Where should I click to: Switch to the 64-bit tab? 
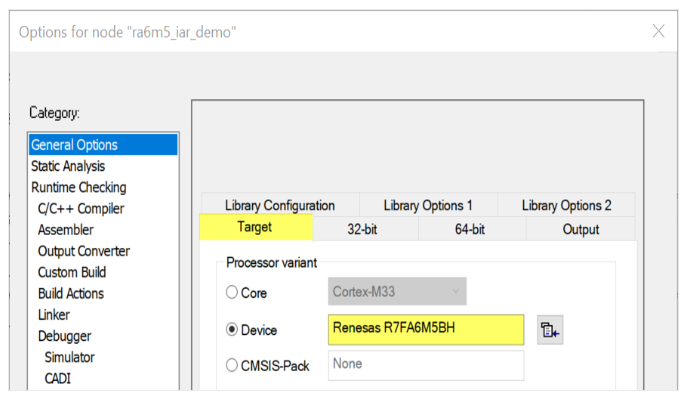[x=472, y=229]
